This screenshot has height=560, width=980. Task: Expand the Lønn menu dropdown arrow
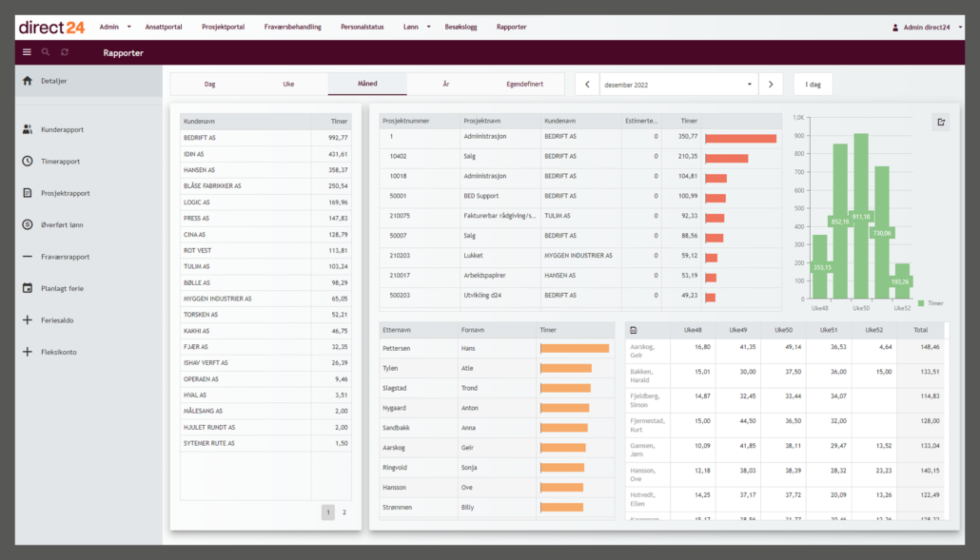pyautogui.click(x=428, y=27)
